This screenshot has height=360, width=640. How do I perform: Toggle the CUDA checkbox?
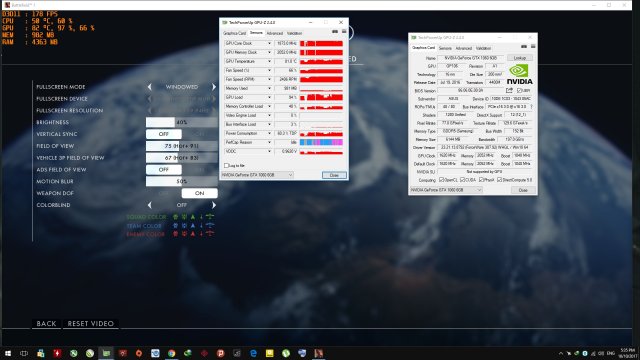tap(462, 180)
